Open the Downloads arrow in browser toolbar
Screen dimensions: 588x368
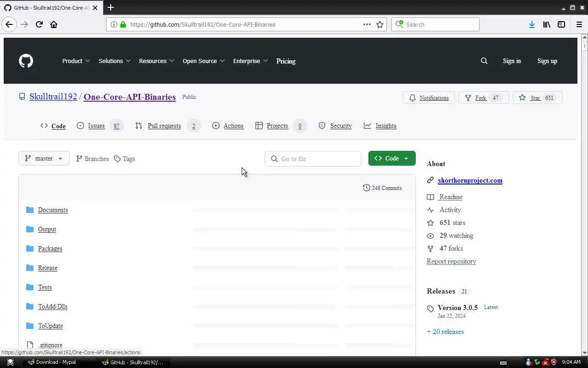(x=531, y=24)
